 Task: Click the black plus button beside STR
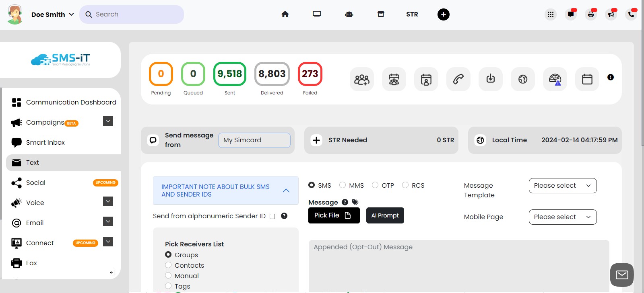click(x=443, y=14)
